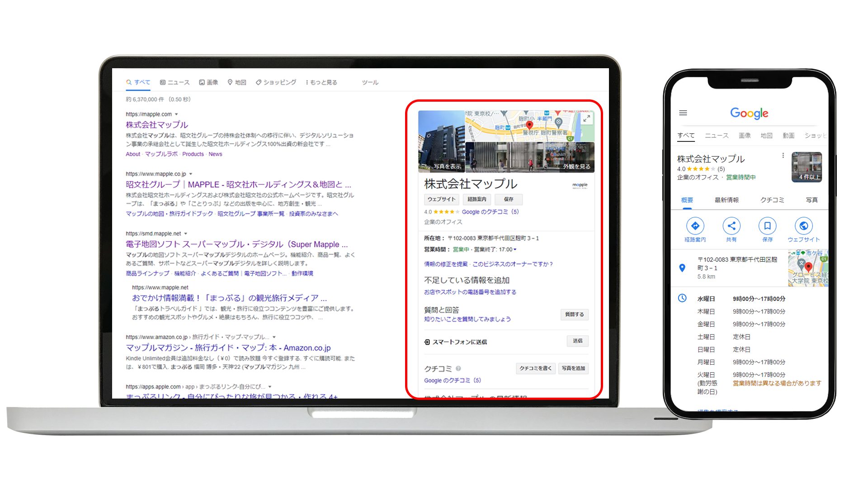Click 写真を表示 building photo thumbnail
868x488 pixels.
click(441, 141)
